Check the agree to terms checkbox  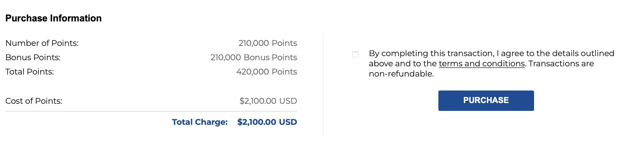click(x=356, y=54)
